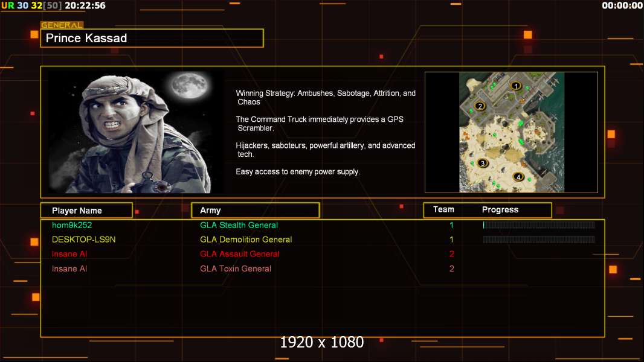Click the loading progress bar for DESKTOP-LS9N
This screenshot has height=362, width=644.
pyautogui.click(x=539, y=240)
